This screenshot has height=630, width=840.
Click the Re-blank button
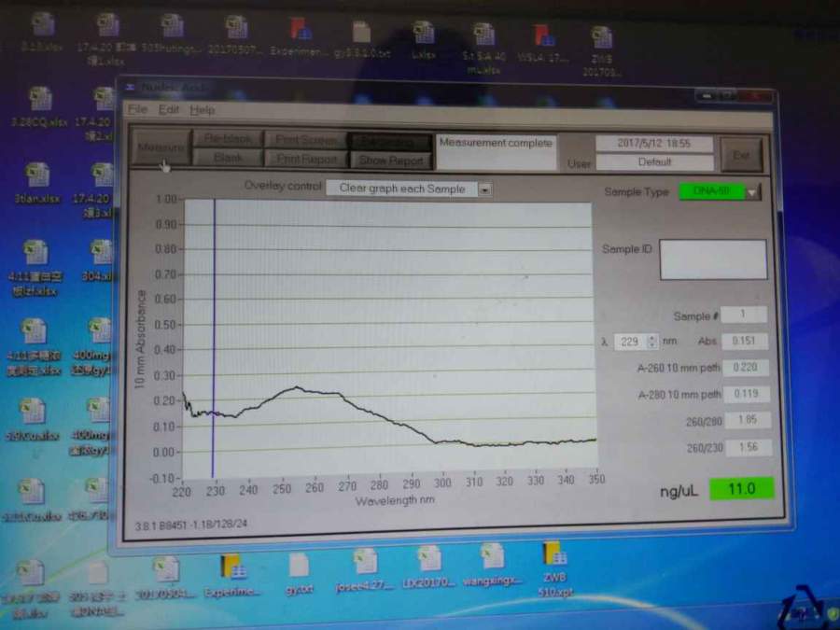(229, 139)
